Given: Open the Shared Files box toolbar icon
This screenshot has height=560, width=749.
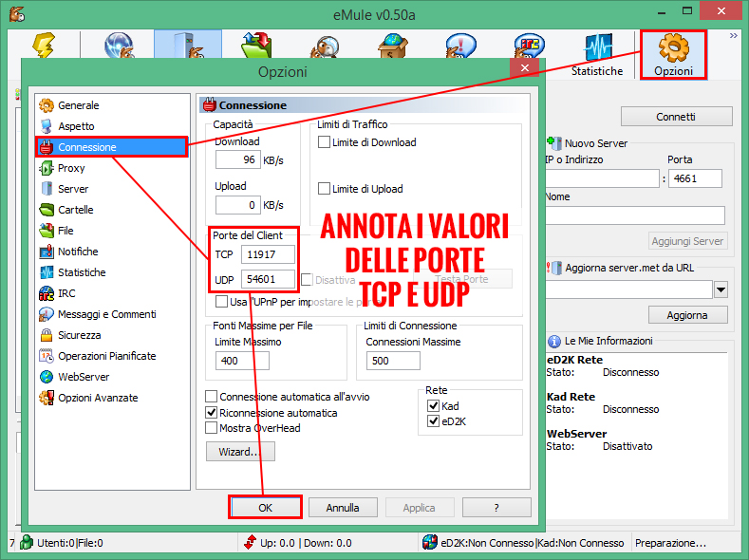Looking at the screenshot, I should coord(393,46).
